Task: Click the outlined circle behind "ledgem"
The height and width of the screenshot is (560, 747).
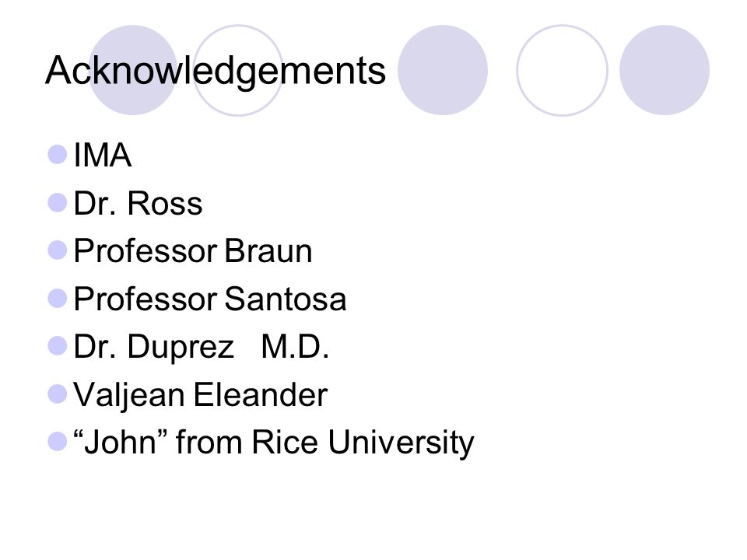Action: pyautogui.click(x=238, y=70)
